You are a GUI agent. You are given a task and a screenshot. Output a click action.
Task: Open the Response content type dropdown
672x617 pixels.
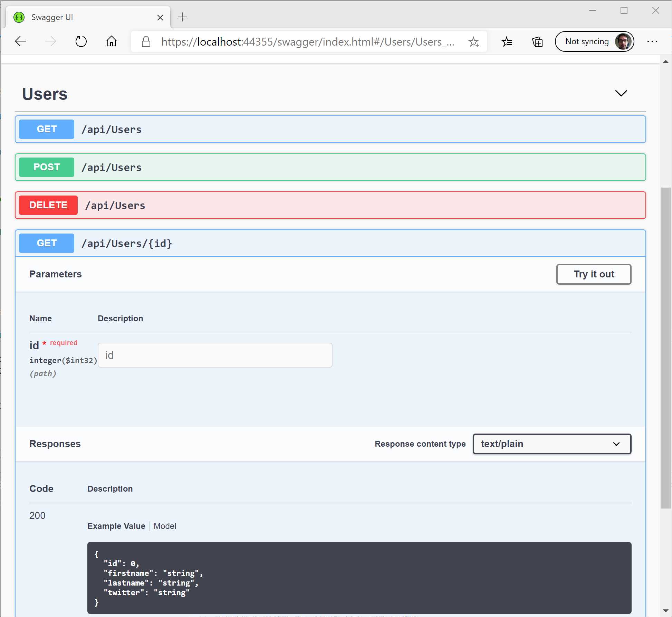pyautogui.click(x=551, y=444)
